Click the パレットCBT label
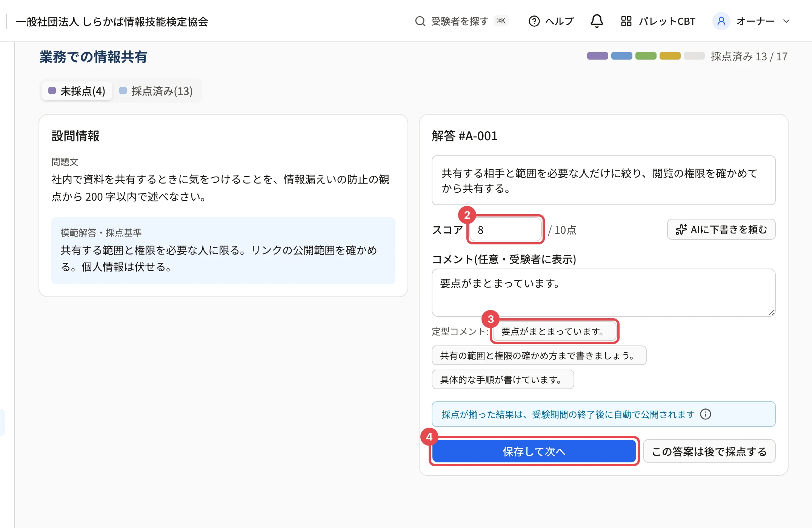The height and width of the screenshot is (528, 812). pos(667,21)
